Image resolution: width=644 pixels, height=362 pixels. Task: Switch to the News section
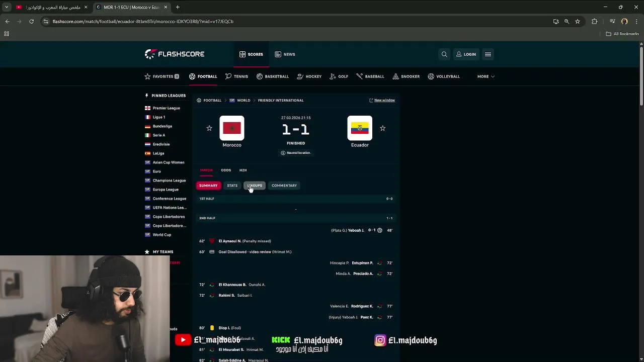[x=285, y=54]
